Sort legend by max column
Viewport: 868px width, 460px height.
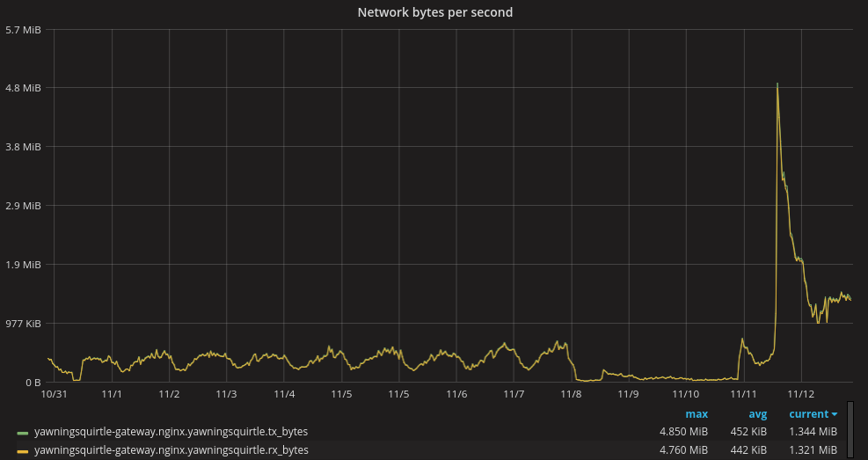click(x=697, y=414)
